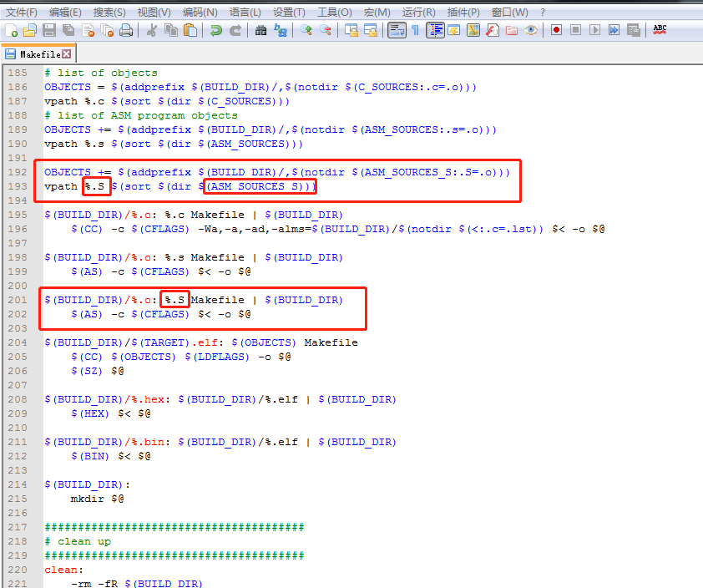Image resolution: width=703 pixels, height=588 pixels.
Task: Click the ABC spell check icon
Action: pyautogui.click(x=660, y=30)
